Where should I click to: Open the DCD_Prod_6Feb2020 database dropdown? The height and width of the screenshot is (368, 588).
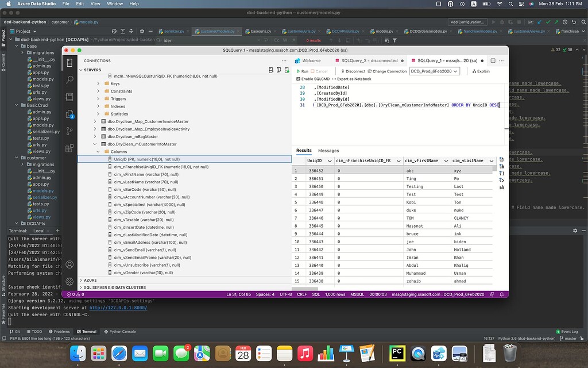434,71
